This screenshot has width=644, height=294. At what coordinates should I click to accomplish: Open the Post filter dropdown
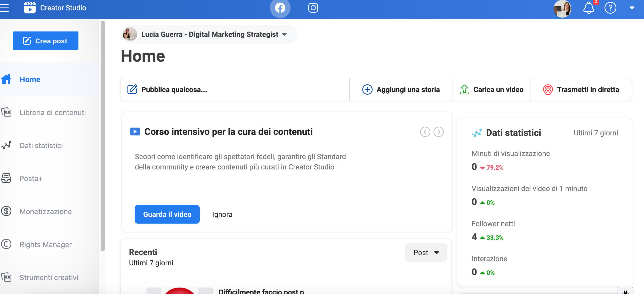426,252
